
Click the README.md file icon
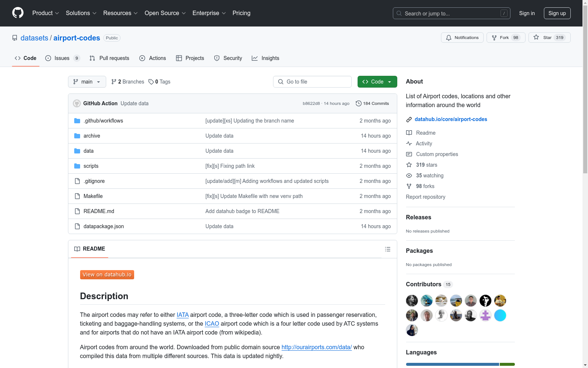pyautogui.click(x=77, y=211)
